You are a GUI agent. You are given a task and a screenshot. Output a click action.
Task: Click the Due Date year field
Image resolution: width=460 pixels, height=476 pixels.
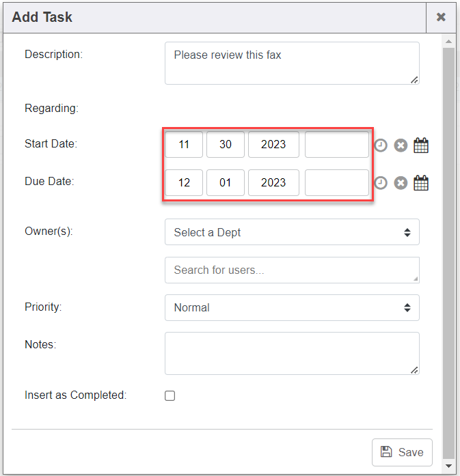(273, 182)
